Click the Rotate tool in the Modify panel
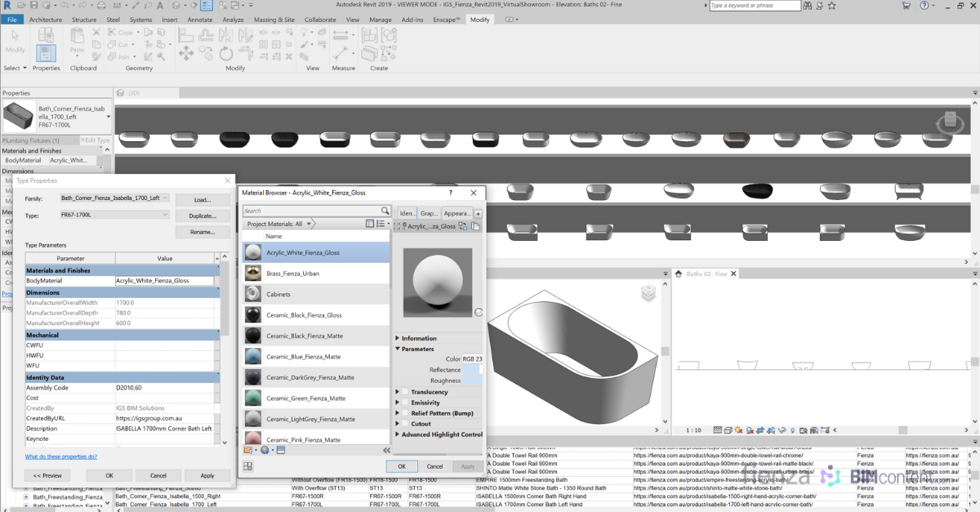Image resolution: width=980 pixels, height=512 pixels. coord(225,53)
